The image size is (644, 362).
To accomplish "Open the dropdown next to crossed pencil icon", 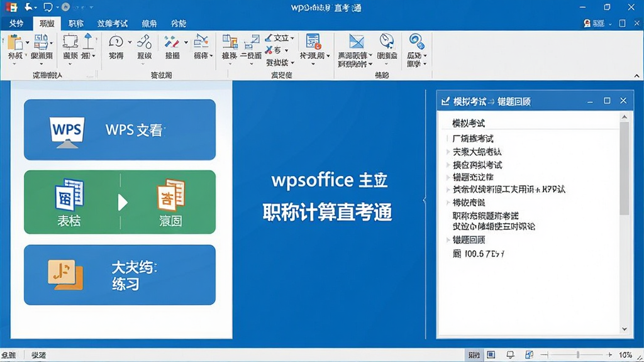I will (186, 42).
